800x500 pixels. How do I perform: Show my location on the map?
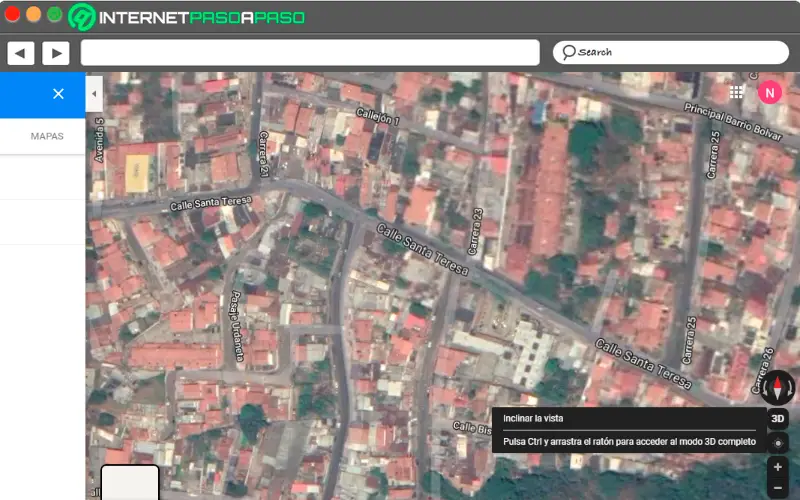click(x=778, y=442)
